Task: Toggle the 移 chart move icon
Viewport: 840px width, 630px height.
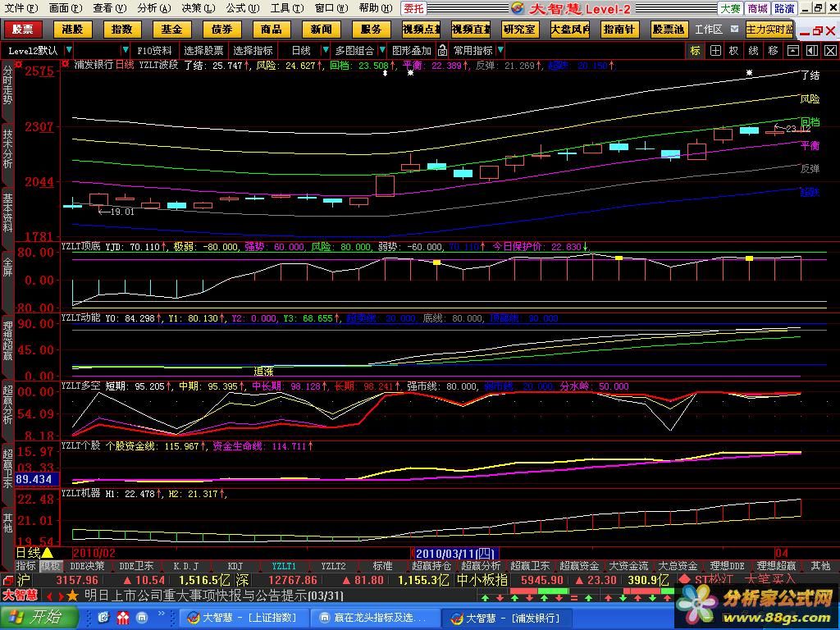Action: click(773, 51)
